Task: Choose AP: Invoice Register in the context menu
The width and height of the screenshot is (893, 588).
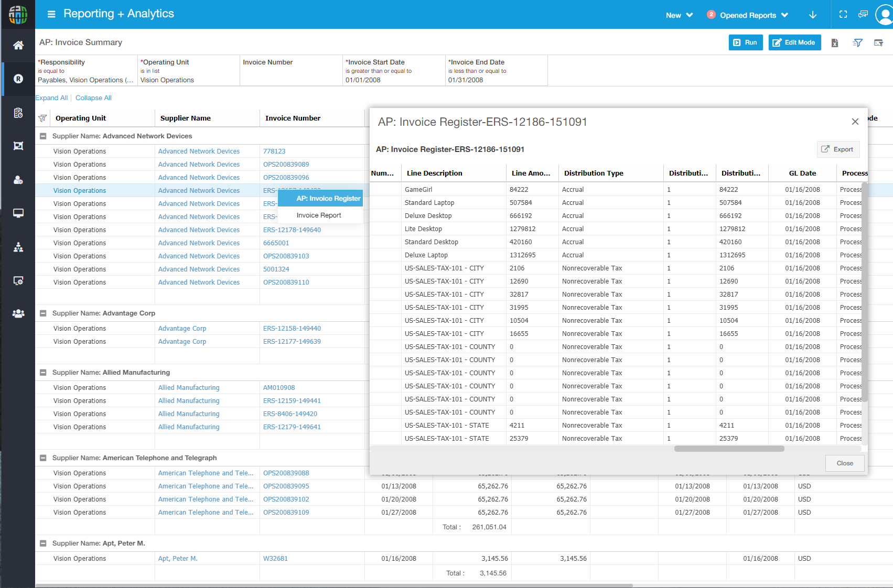Action: pyautogui.click(x=328, y=199)
